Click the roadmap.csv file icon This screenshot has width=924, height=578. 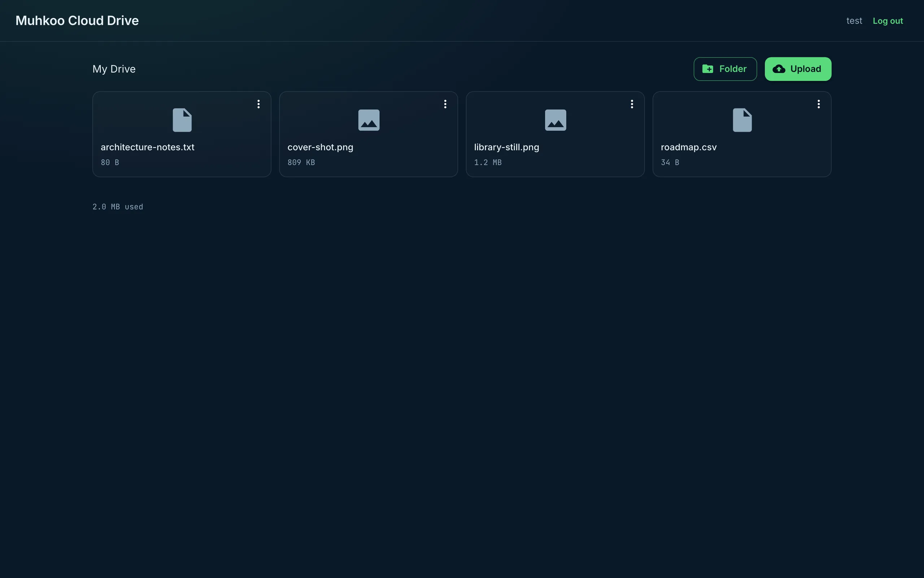[x=742, y=120]
